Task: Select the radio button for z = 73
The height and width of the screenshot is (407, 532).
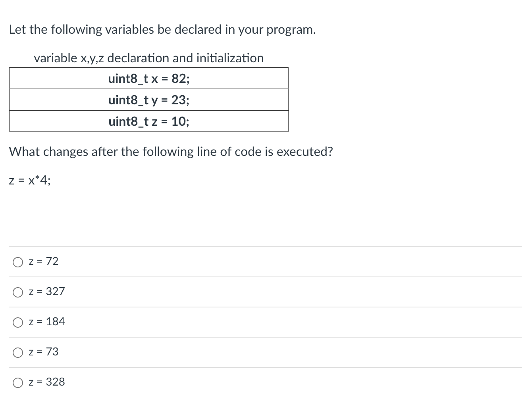Action: coord(17,352)
